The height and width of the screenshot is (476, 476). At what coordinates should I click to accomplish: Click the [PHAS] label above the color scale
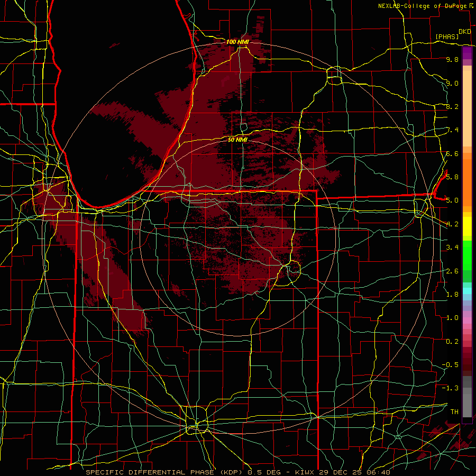(x=446, y=36)
